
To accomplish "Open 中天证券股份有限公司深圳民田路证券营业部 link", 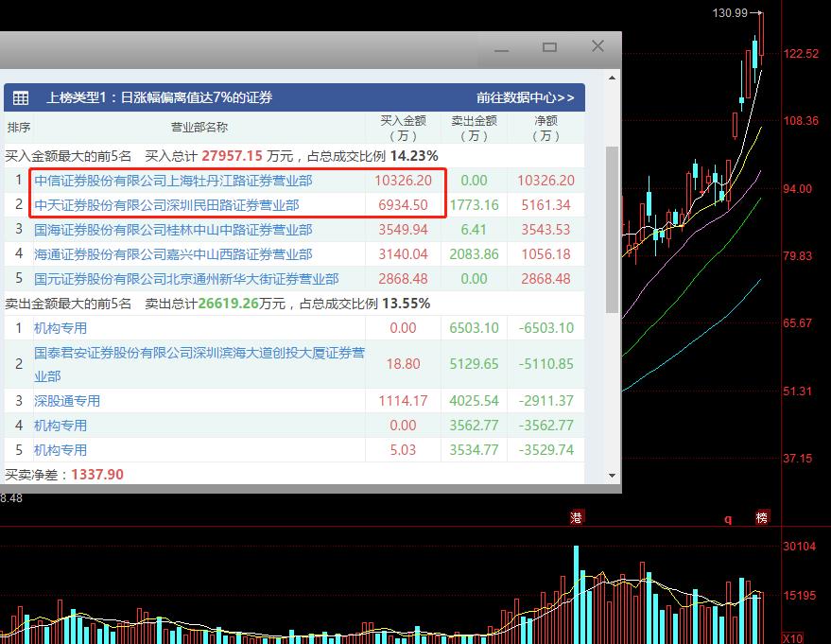I will 166,205.
